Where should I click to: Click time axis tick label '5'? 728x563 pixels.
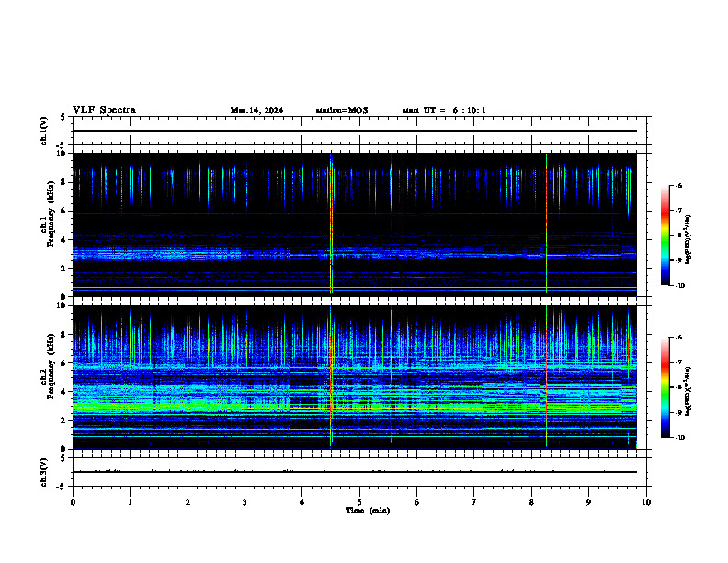click(x=359, y=502)
